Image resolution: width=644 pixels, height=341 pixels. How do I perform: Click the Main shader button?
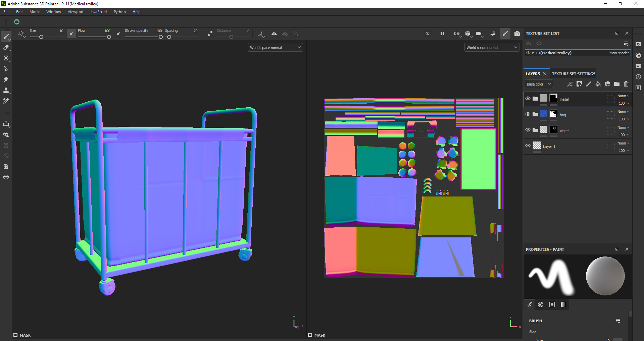619,53
